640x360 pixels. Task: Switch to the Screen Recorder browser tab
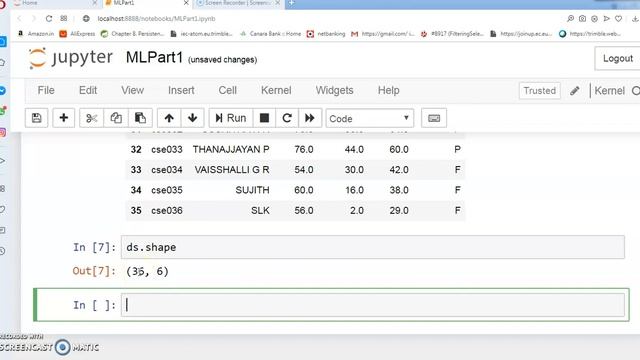pyautogui.click(x=238, y=3)
